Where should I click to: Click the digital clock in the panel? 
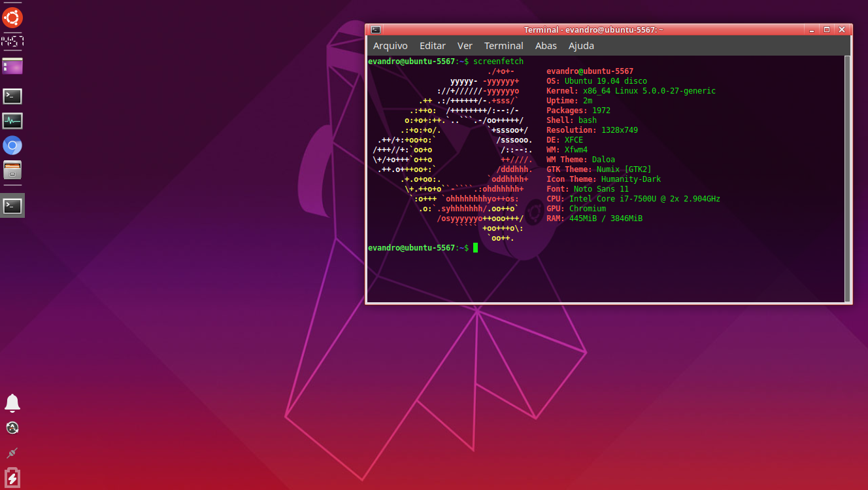point(12,43)
